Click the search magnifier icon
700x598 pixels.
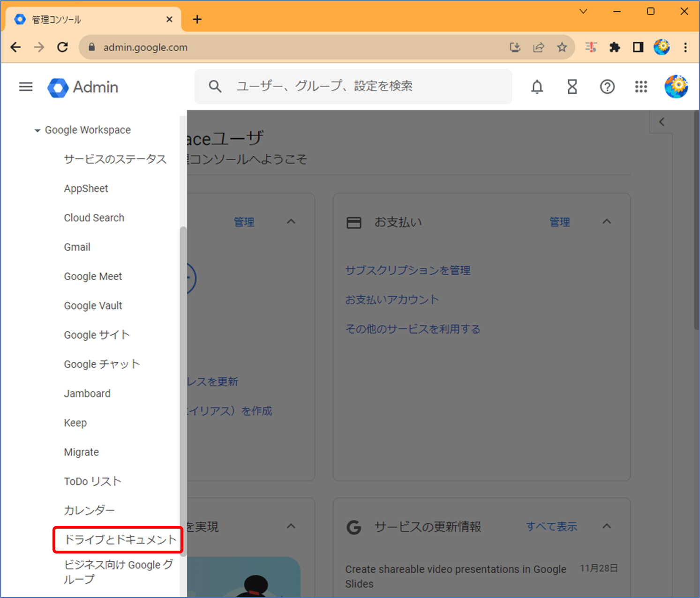[x=215, y=86]
